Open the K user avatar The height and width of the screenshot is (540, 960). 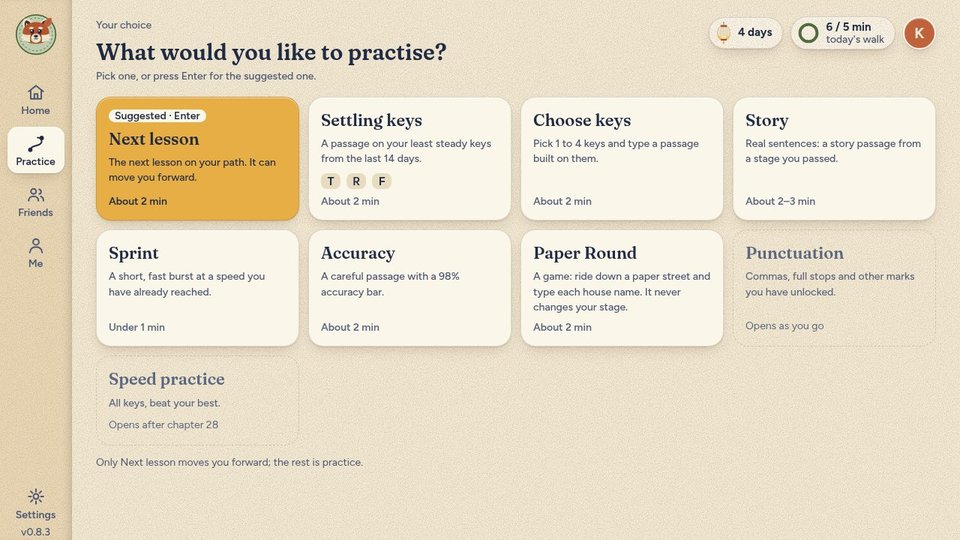[x=919, y=33]
